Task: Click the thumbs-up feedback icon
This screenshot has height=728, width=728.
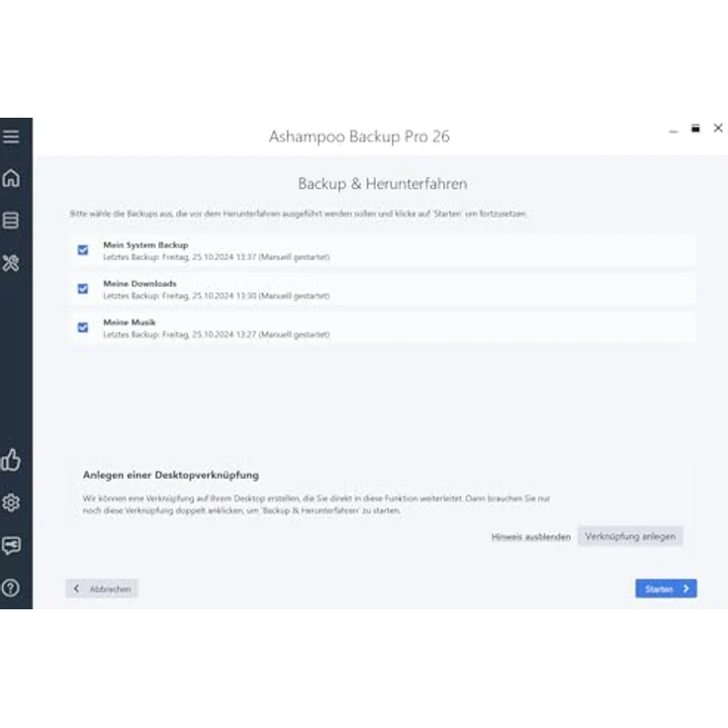Action: [11, 460]
